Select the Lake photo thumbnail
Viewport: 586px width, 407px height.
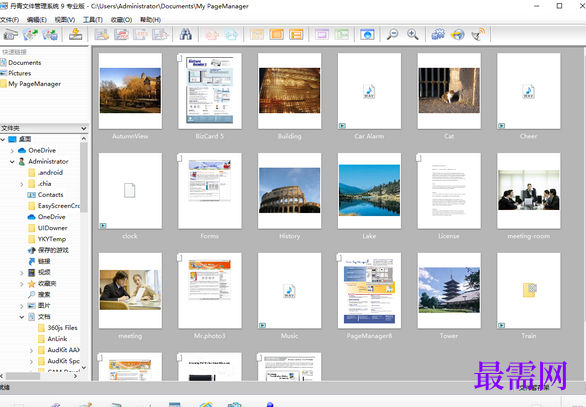pyautogui.click(x=369, y=191)
